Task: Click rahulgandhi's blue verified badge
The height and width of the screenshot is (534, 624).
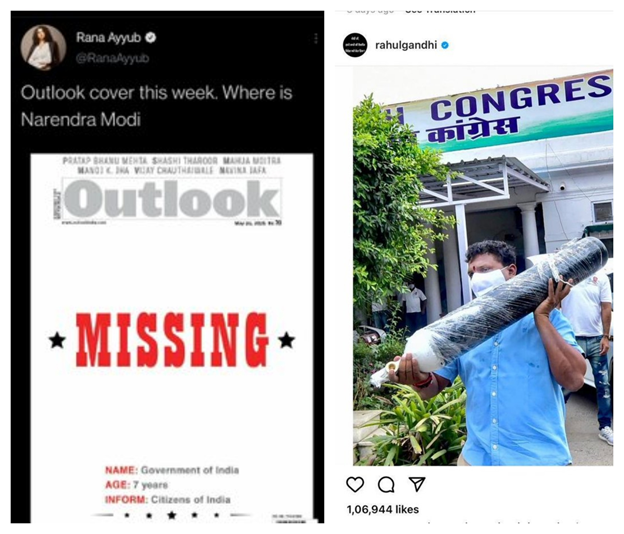Action: (x=445, y=45)
